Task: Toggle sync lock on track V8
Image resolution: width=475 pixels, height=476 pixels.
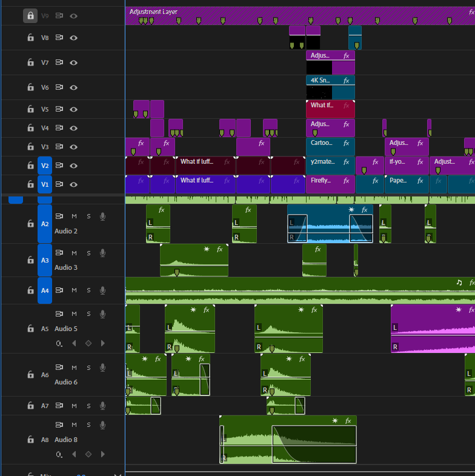Action: coord(59,38)
